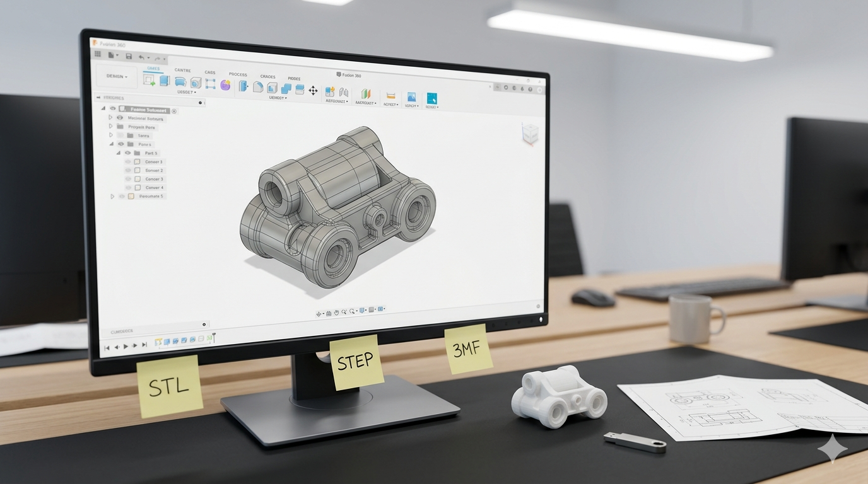
Task: Click the Undo button
Action: click(141, 57)
